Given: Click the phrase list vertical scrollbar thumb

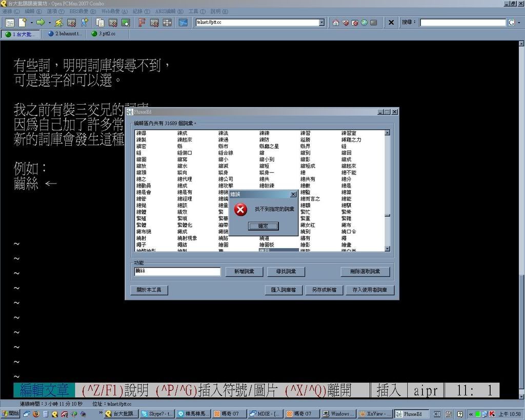Looking at the screenshot, I should [x=388, y=215].
